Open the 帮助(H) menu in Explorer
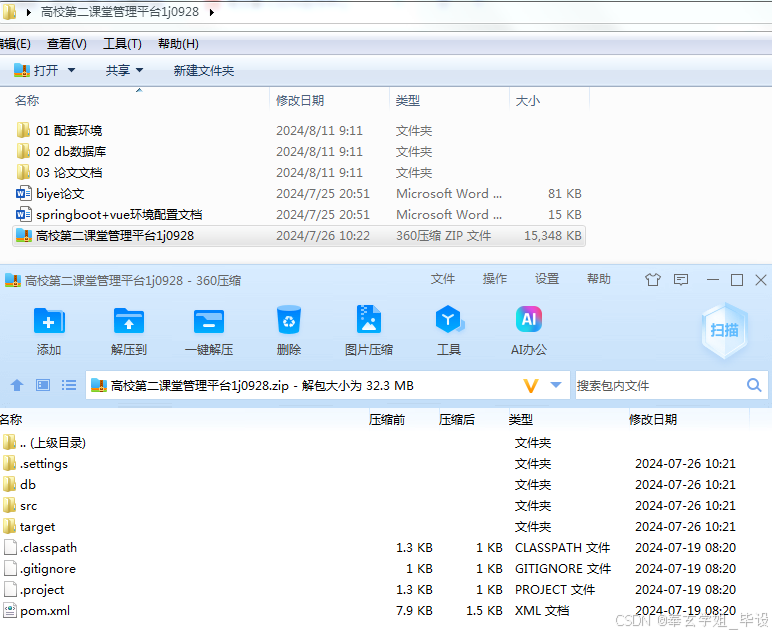Image resolution: width=772 pixels, height=634 pixels. (178, 44)
